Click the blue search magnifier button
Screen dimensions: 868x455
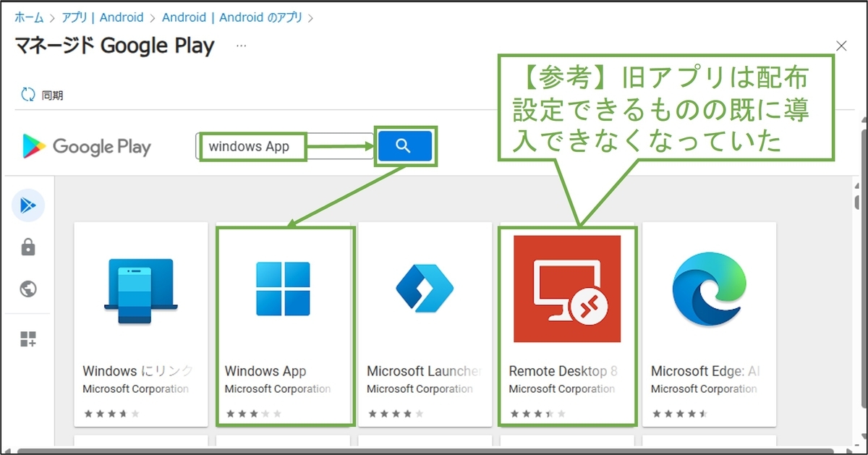pos(404,146)
